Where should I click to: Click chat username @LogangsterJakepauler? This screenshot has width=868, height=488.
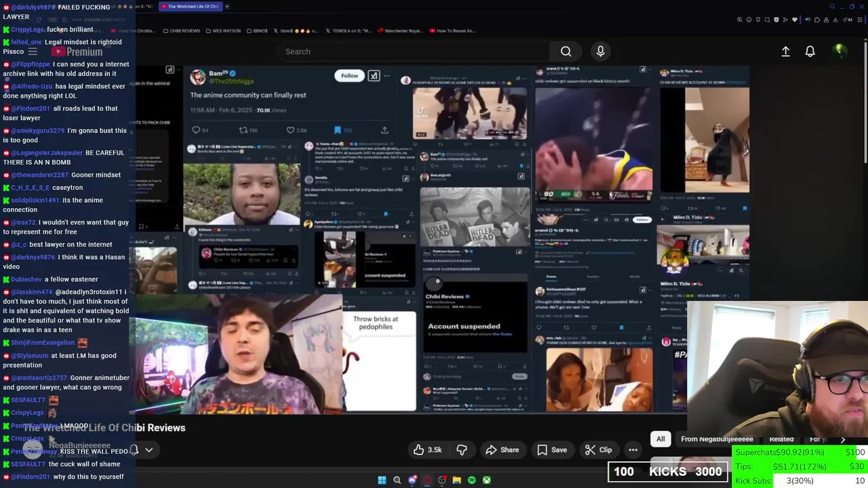(x=47, y=153)
